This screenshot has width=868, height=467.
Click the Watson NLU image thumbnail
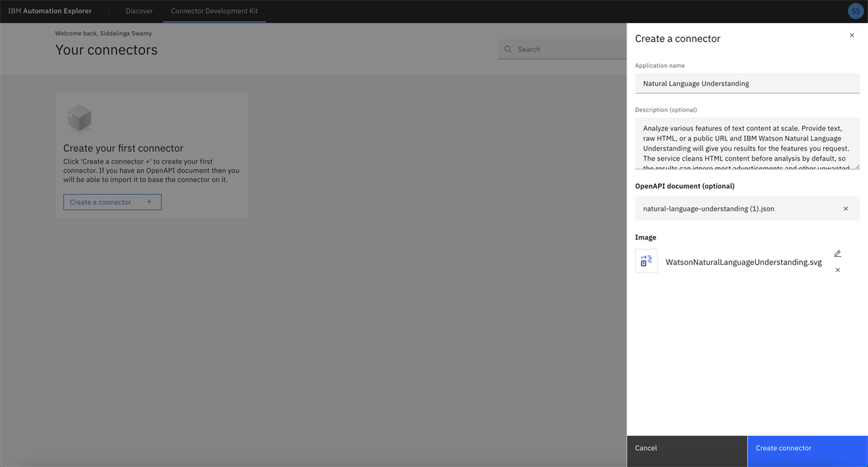pos(647,261)
